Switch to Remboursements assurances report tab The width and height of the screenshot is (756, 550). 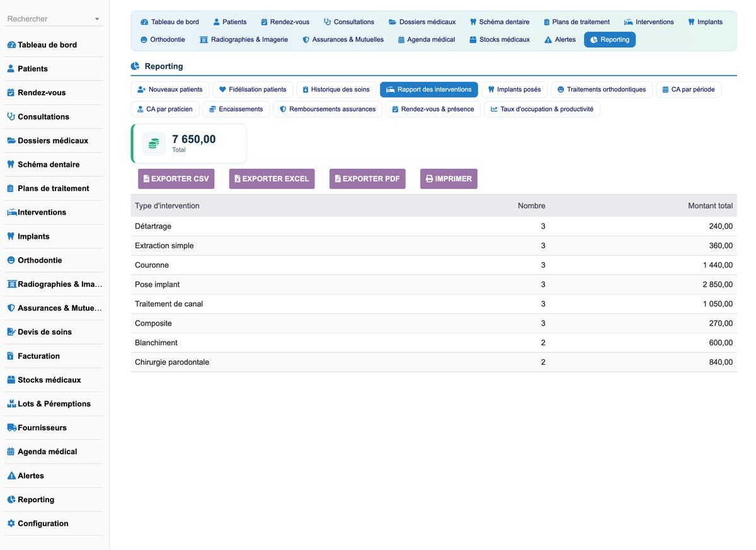coord(328,109)
